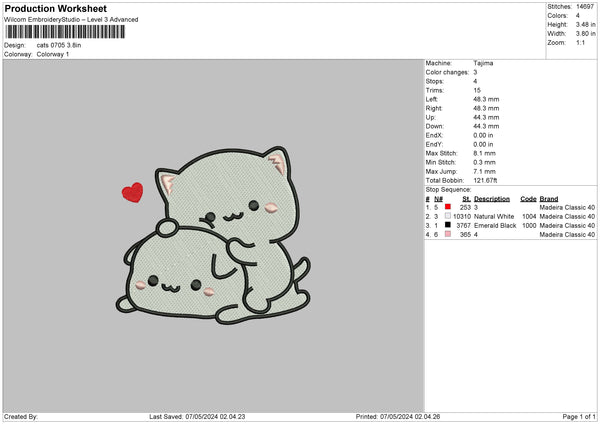This screenshot has width=600, height=424.
Task: Click the design name 'cats 0705 3.8in'
Action: click(x=59, y=45)
